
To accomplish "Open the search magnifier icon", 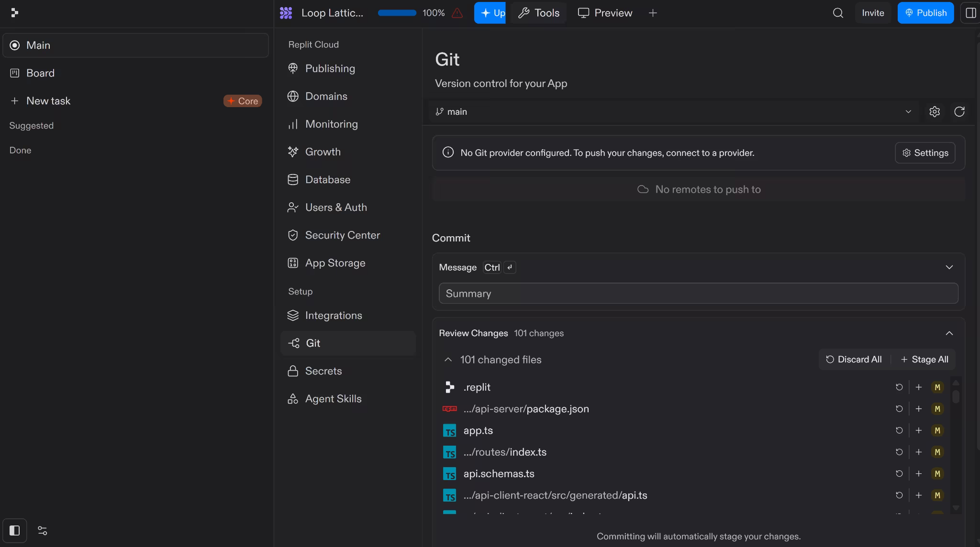I will 838,13.
